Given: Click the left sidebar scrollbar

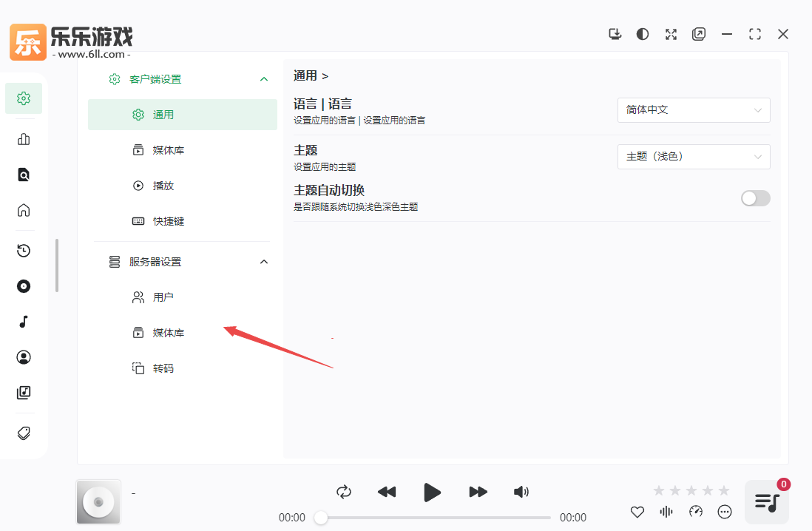Looking at the screenshot, I should (57, 265).
